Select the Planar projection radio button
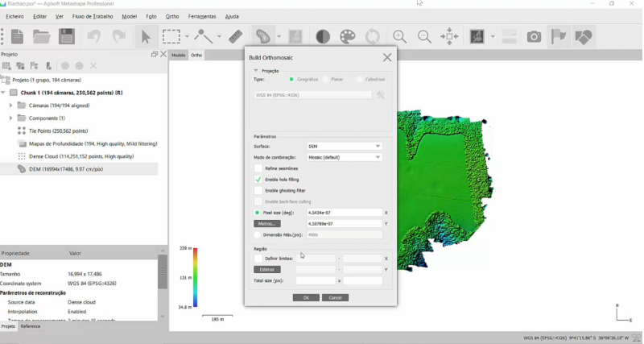The width and height of the screenshot is (644, 344). pos(325,79)
